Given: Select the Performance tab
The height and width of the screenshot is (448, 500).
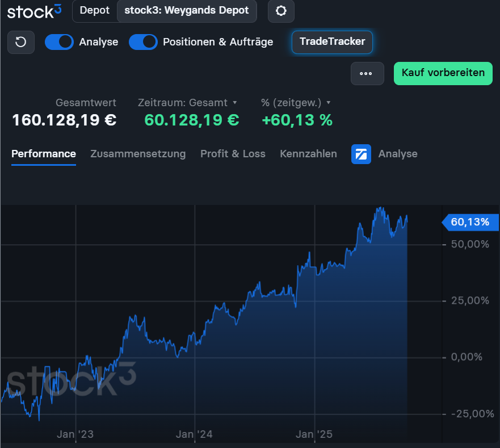Looking at the screenshot, I should point(44,154).
